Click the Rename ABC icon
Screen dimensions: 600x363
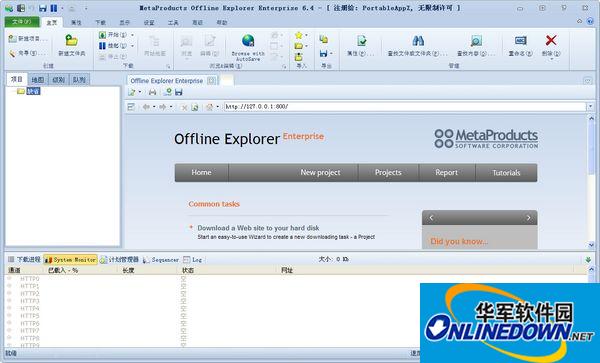click(520, 40)
